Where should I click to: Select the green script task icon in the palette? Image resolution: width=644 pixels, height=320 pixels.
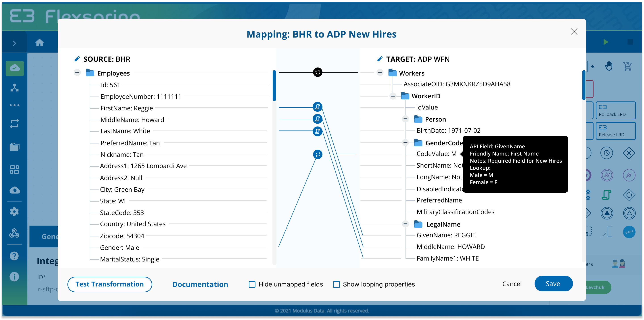click(607, 195)
